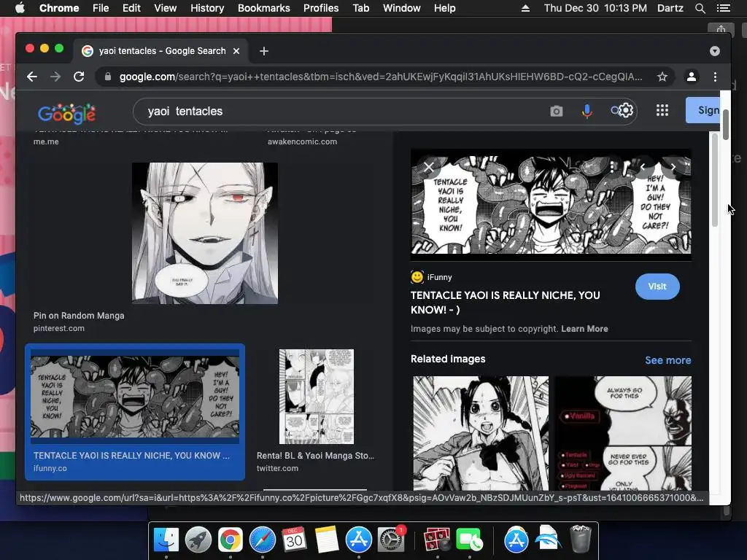
Task: Open Spotlight search in menu bar
Action: [x=700, y=8]
